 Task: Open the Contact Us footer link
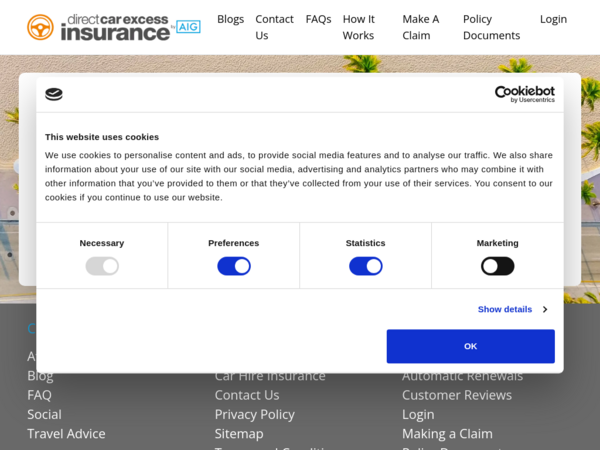click(x=247, y=395)
